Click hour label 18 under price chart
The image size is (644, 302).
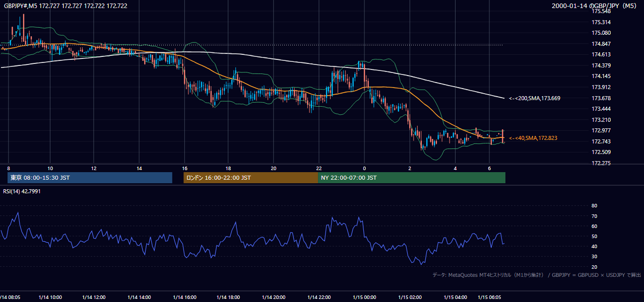point(228,168)
